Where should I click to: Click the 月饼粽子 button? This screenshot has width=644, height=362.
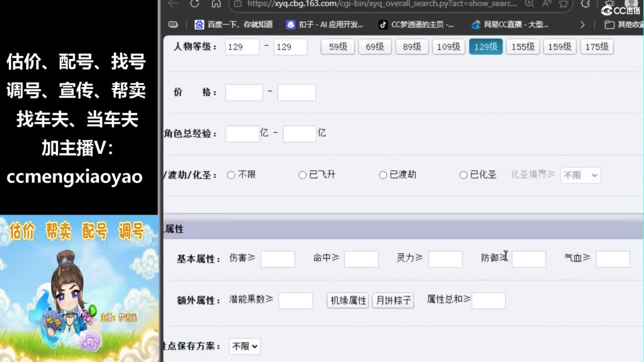(x=393, y=300)
